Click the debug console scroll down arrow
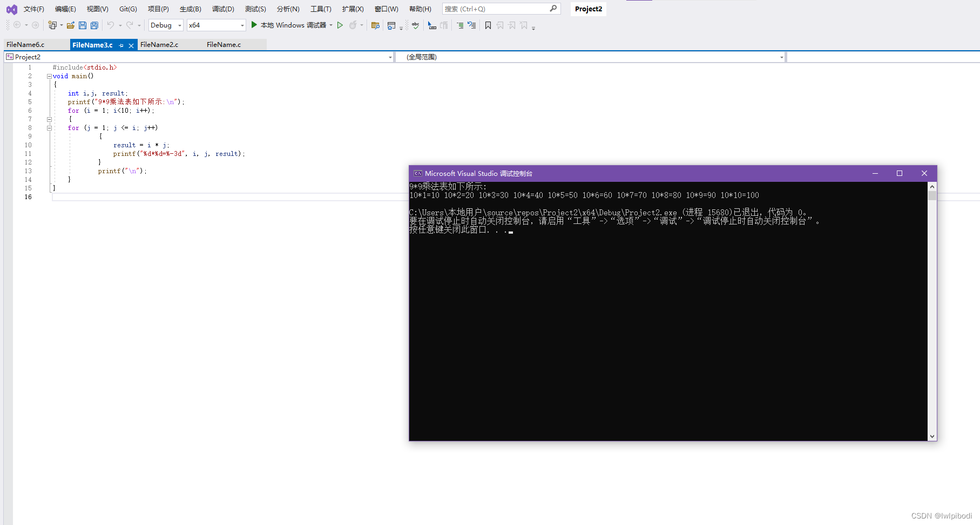 pyautogui.click(x=932, y=437)
